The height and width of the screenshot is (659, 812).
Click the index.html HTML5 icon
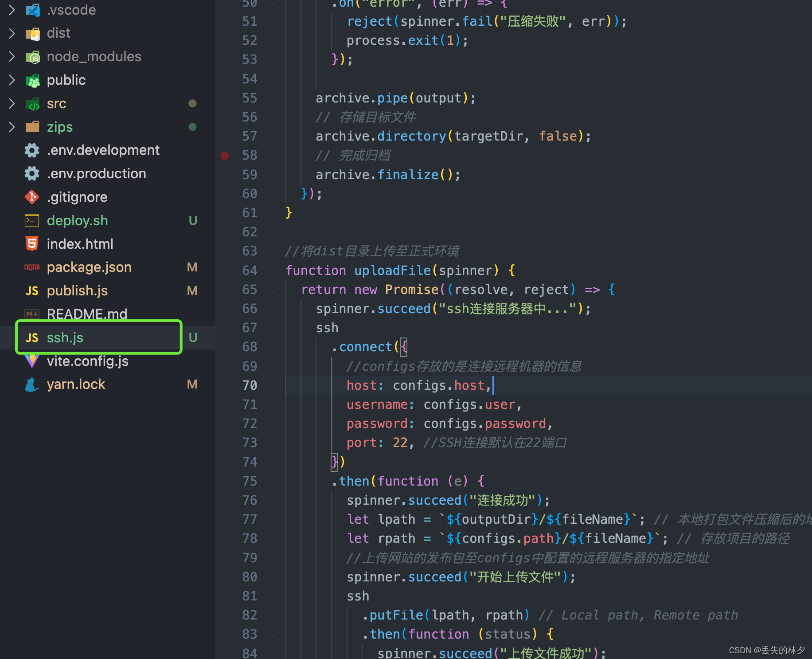pyautogui.click(x=32, y=243)
